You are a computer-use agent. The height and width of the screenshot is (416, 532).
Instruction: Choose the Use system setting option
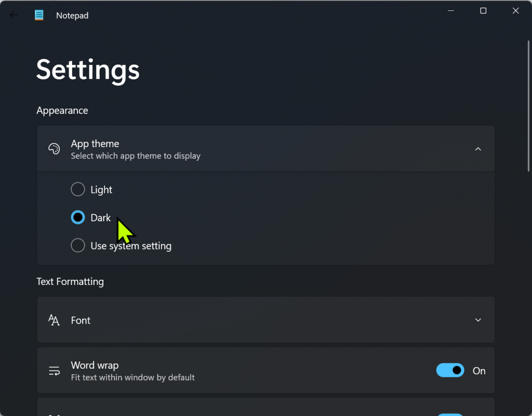pyautogui.click(x=78, y=245)
